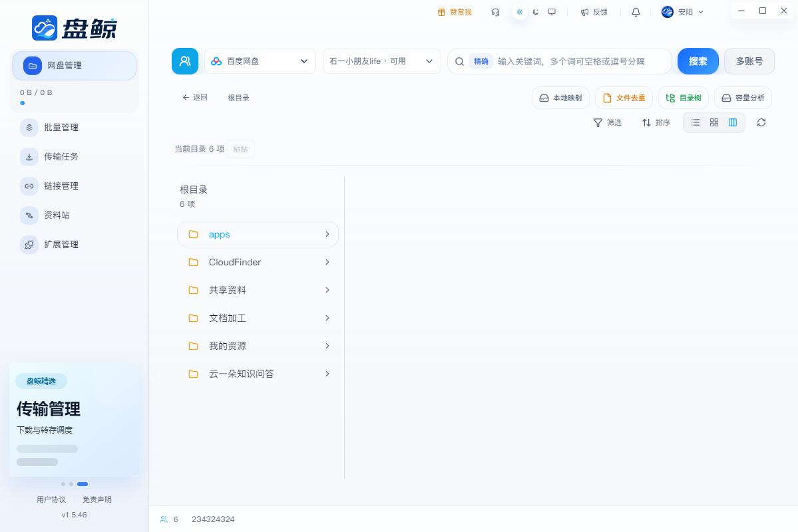The height and width of the screenshot is (532, 798).
Task: Select the apps folder row
Action: [258, 234]
